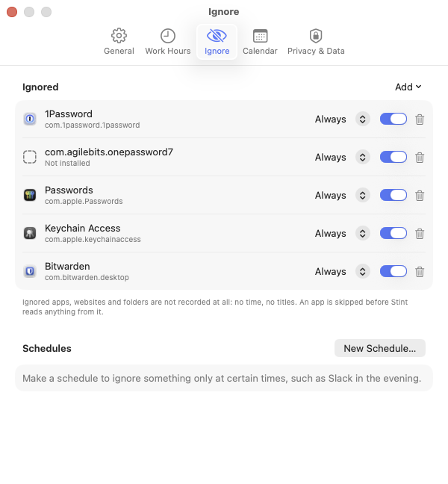Click the Ignored section heading
This screenshot has width=448, height=484.
tap(40, 87)
